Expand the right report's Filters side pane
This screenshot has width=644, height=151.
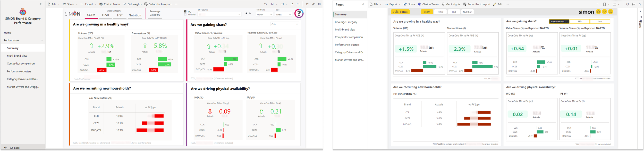click(641, 12)
